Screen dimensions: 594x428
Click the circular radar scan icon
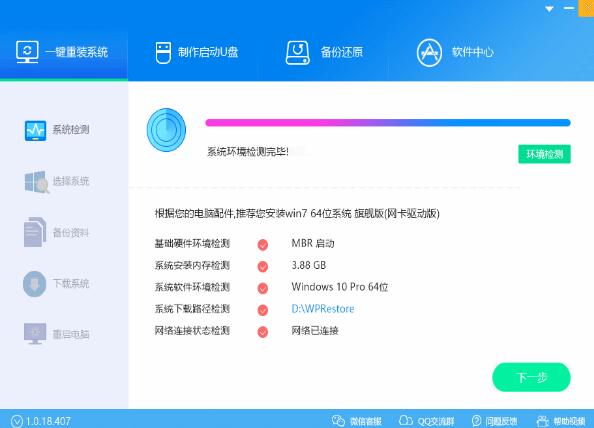tap(166, 130)
